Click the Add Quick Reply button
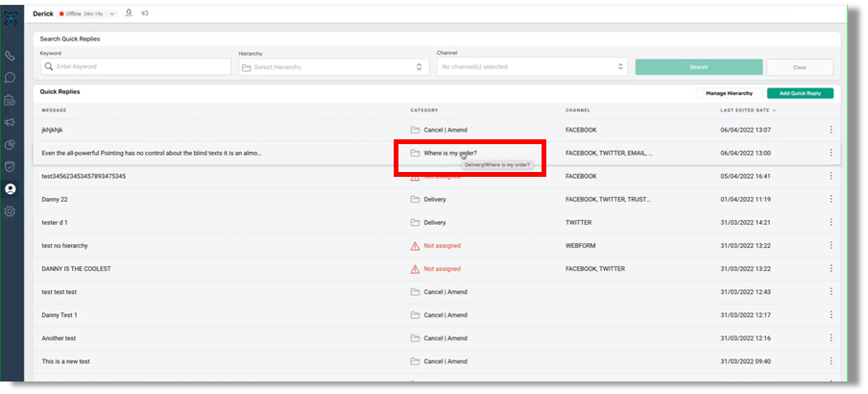Viewport: 868px width, 394px height. click(x=800, y=93)
